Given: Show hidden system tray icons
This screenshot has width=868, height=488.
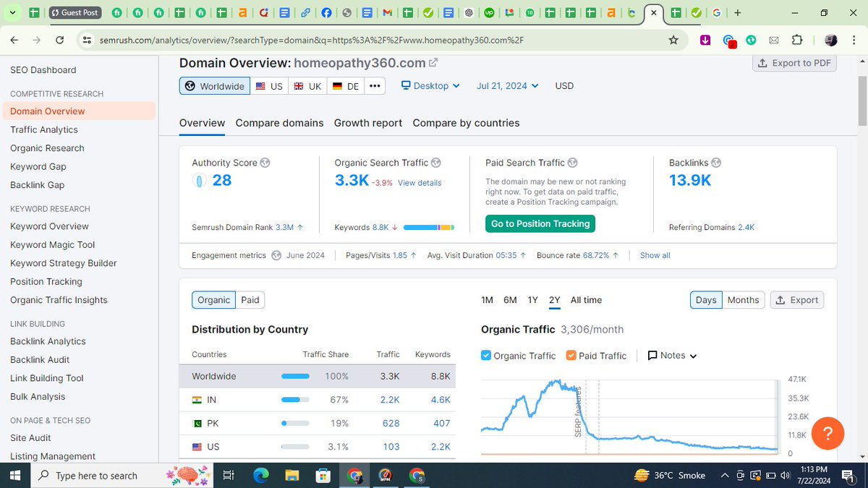Looking at the screenshot, I should [x=725, y=476].
